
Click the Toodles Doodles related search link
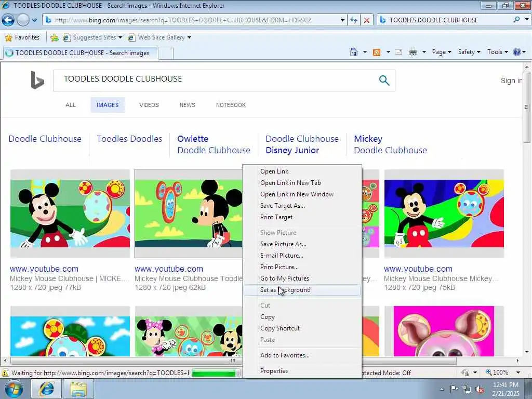click(129, 139)
